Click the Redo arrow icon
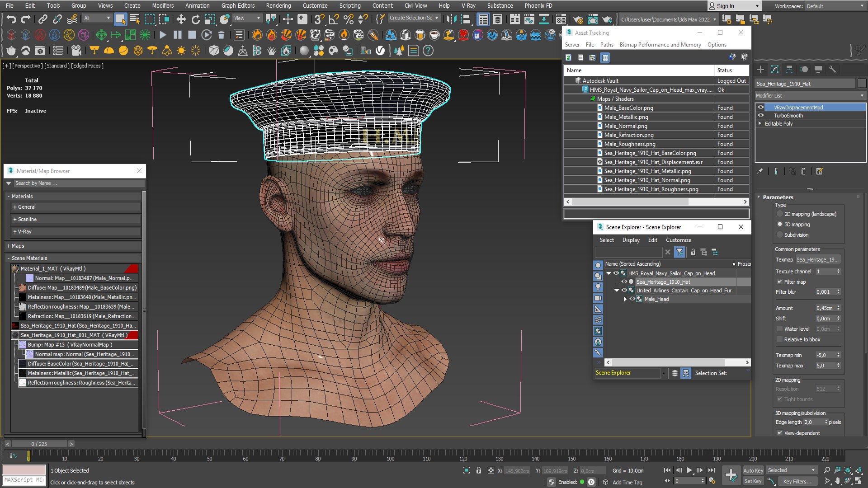The image size is (868, 488). [26, 19]
